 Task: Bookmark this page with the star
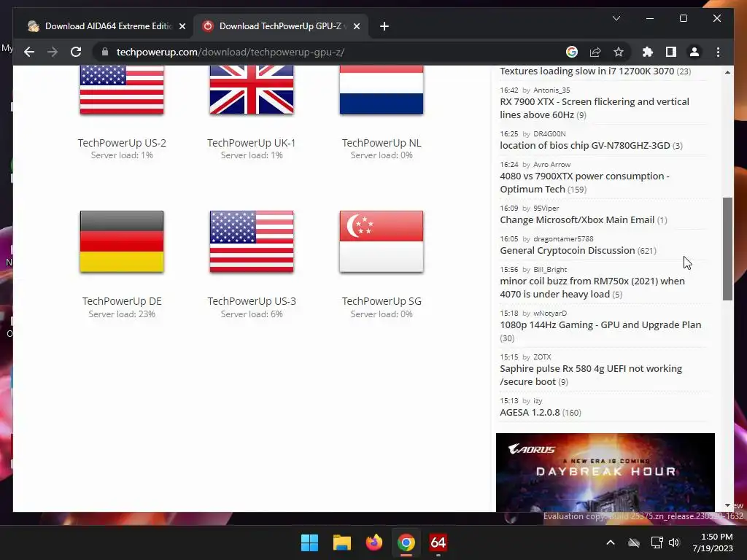point(619,52)
